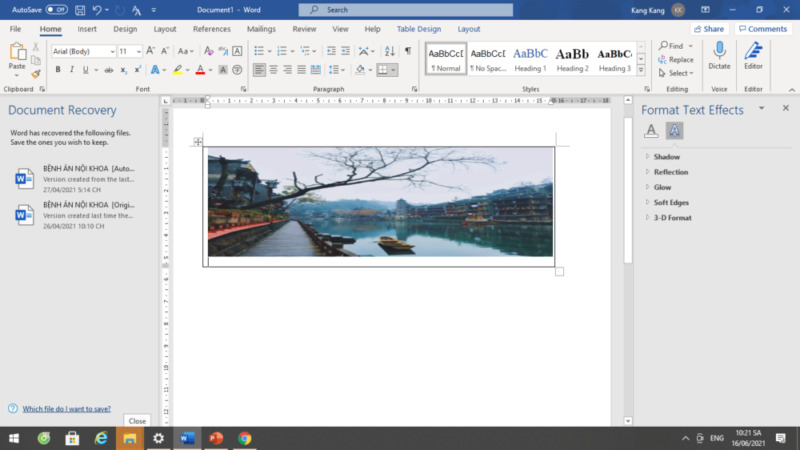Open the File menu
Image resolution: width=800 pixels, height=450 pixels.
(x=15, y=29)
